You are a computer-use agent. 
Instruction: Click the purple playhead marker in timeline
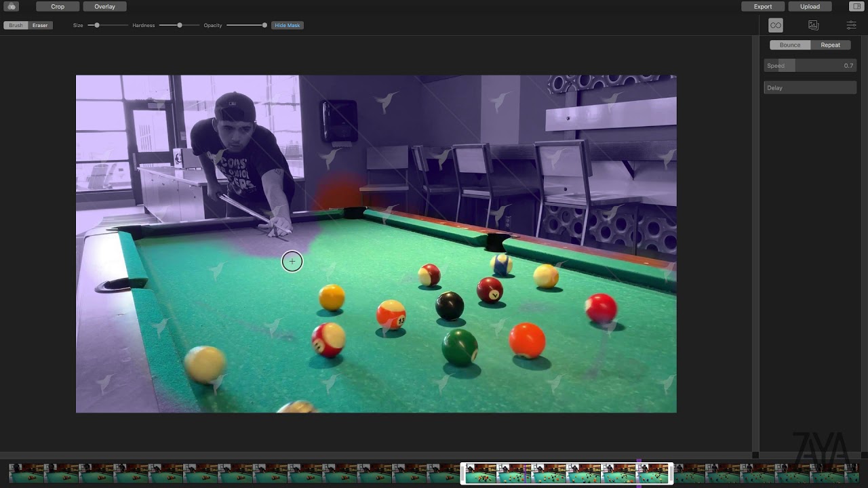[x=639, y=472]
